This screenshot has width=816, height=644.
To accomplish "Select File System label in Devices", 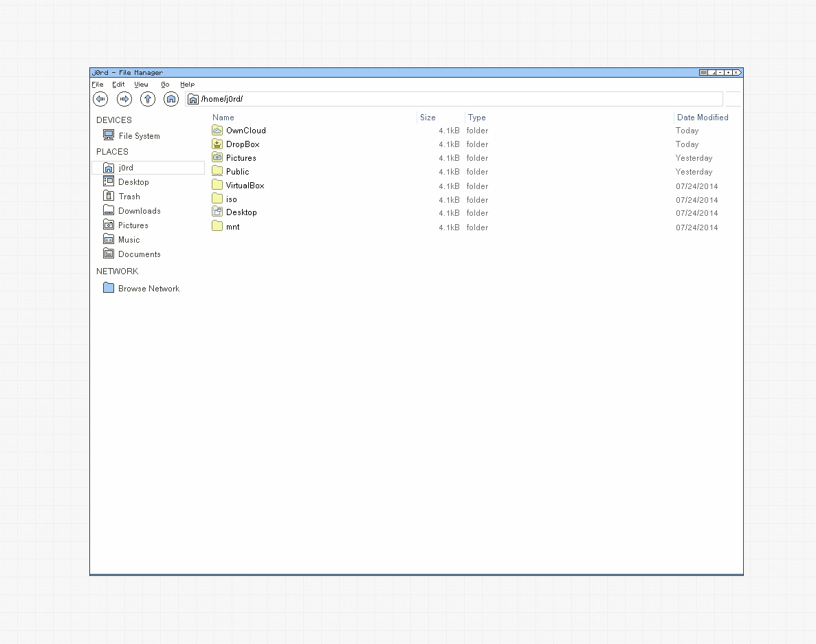I will click(x=139, y=136).
